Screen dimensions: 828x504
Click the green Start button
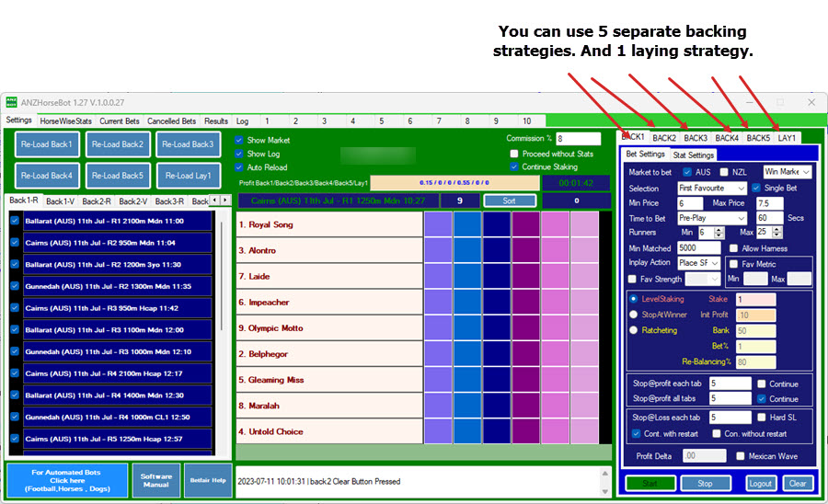coord(650,483)
